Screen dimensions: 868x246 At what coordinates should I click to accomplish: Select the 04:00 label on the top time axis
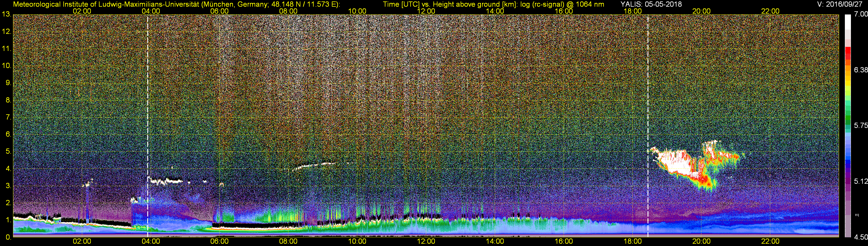pos(151,11)
